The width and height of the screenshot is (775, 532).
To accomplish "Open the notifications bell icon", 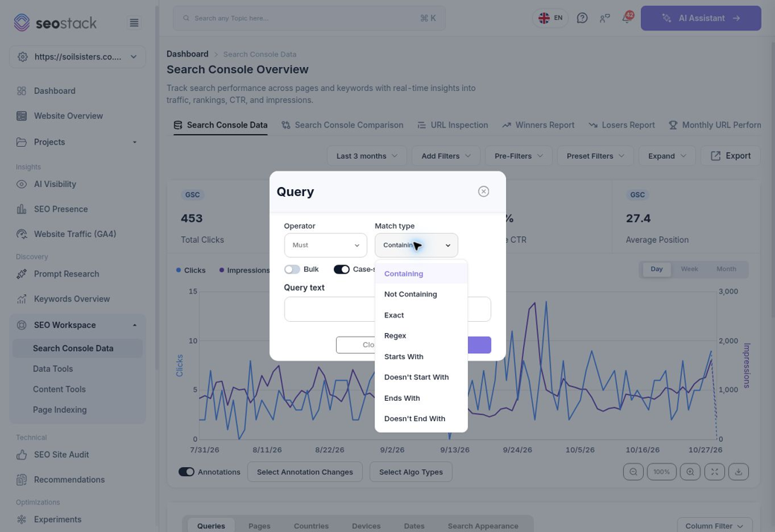I will [x=627, y=18].
